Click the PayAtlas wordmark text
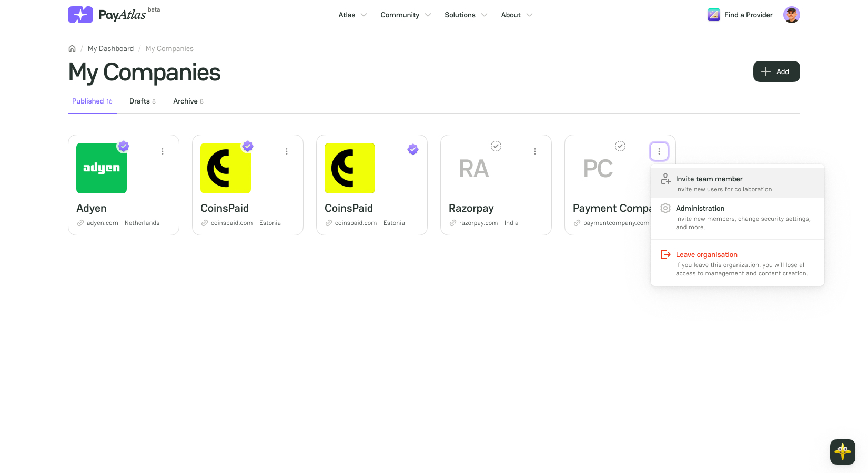This screenshot has width=868, height=473. 122,15
